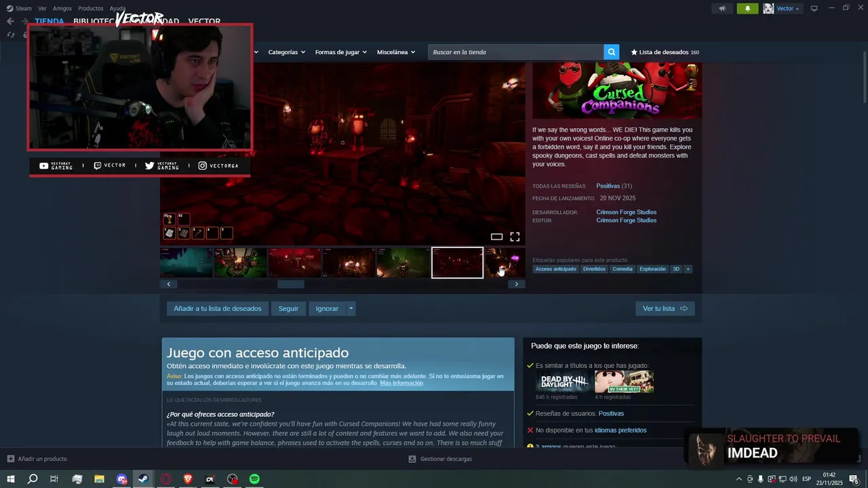Open the Ver menu
Image resolution: width=868 pixels, height=488 pixels.
(x=42, y=9)
